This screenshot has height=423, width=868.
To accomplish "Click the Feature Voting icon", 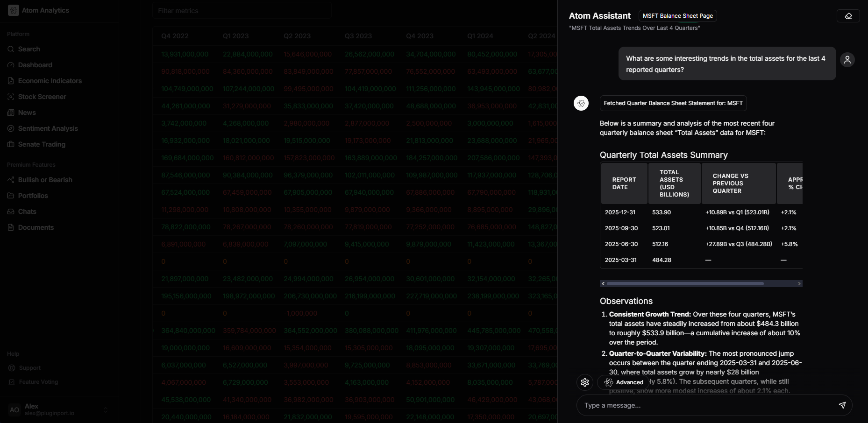I will 12,382.
